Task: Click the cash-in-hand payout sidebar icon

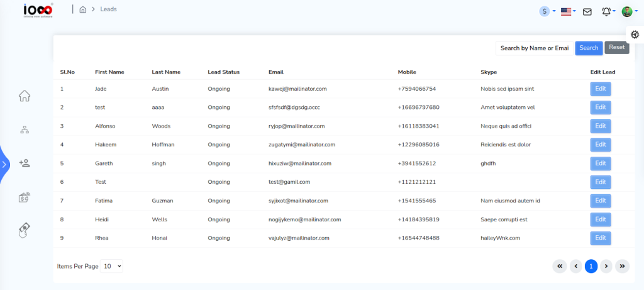Action: 25,230
